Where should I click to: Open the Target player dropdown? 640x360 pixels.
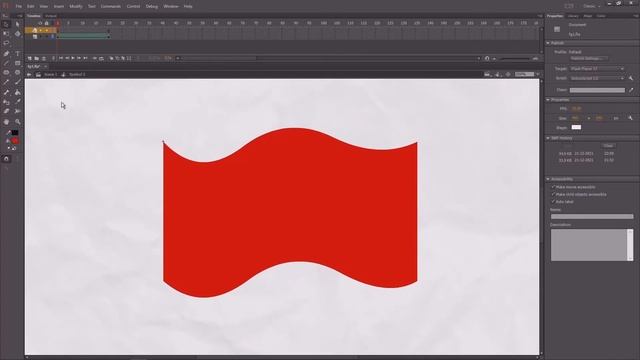tap(597, 69)
